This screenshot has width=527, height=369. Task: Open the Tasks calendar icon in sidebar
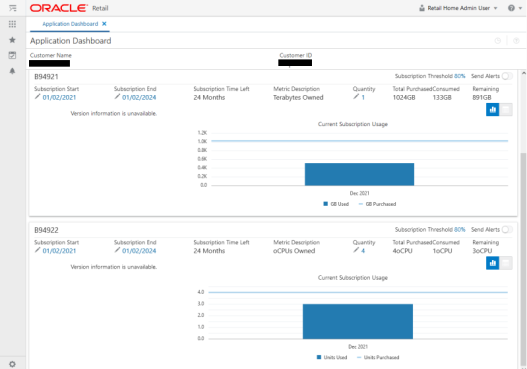[x=12, y=55]
